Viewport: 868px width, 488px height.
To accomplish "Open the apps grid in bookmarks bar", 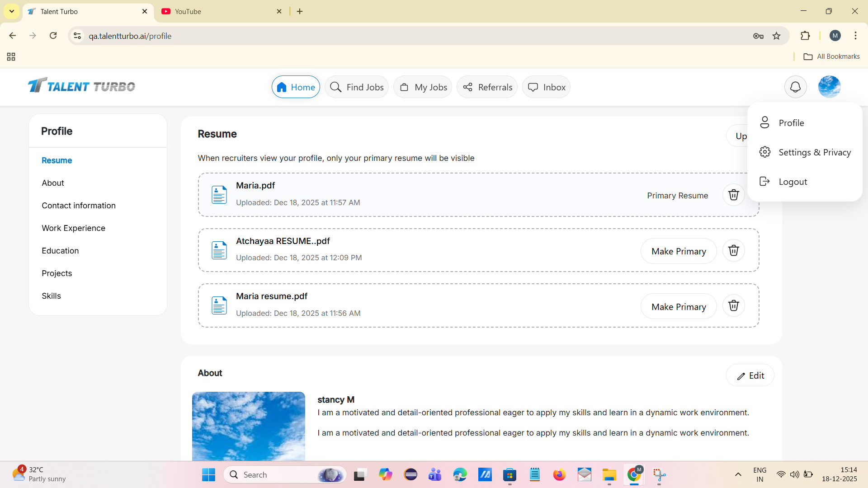I will click(11, 56).
